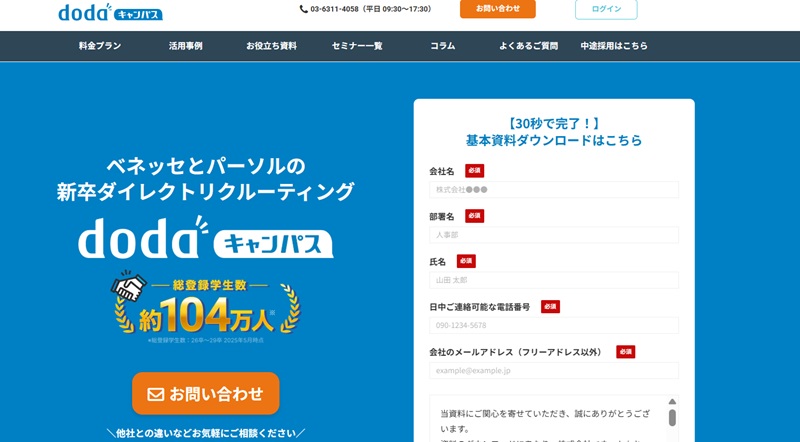The image size is (800, 442).
Task: Open the 活用事例 menu item
Action: [x=186, y=46]
